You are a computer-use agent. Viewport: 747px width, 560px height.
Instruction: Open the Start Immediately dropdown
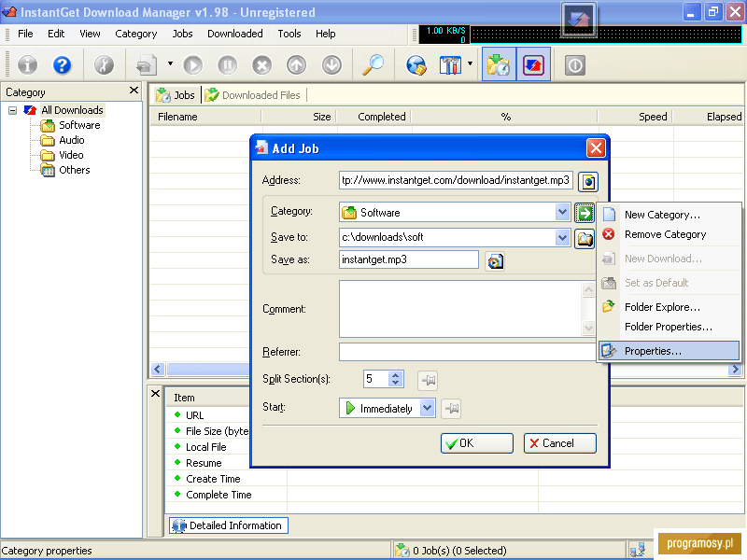pos(428,408)
